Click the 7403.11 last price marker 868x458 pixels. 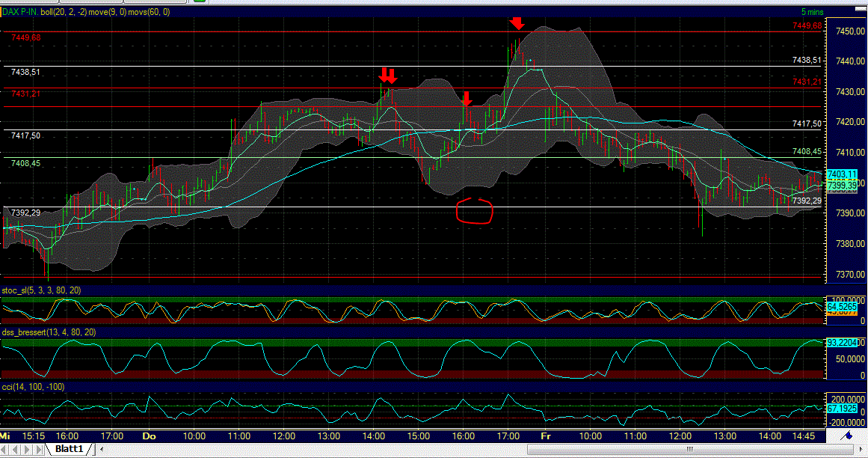click(x=841, y=174)
